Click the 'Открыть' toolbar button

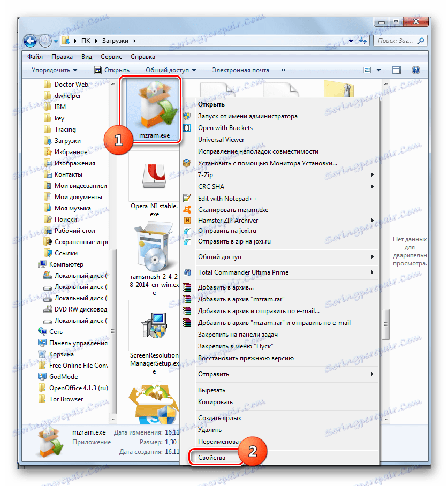[112, 70]
